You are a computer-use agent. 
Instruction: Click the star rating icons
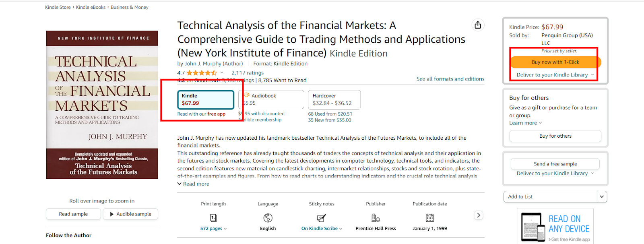(201, 73)
